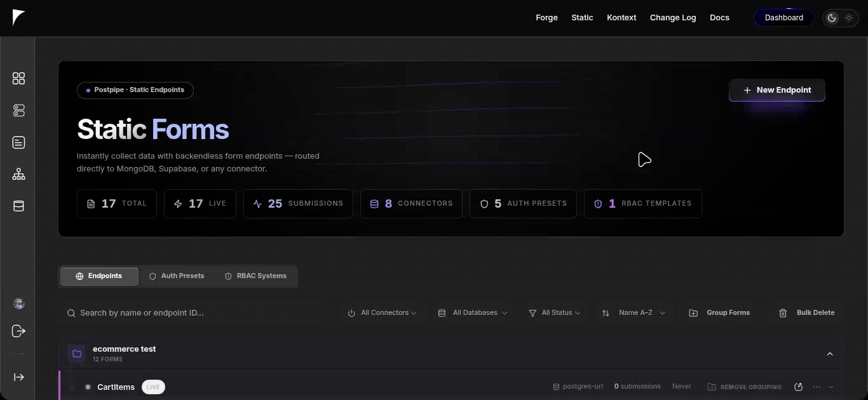
Task: Expand the CartItems row details chevron
Action: 831,387
